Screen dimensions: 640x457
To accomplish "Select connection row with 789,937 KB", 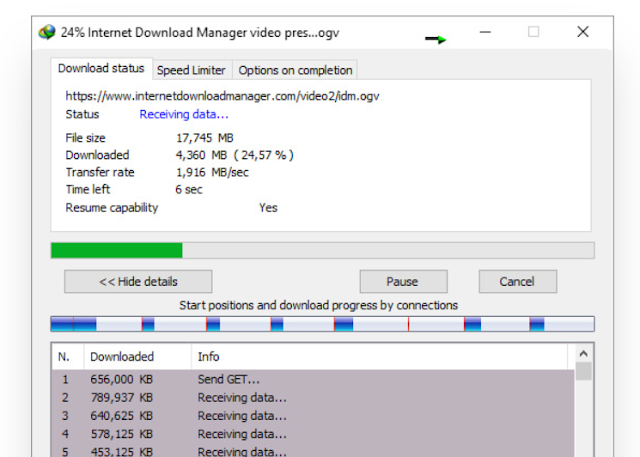I will tap(313, 397).
